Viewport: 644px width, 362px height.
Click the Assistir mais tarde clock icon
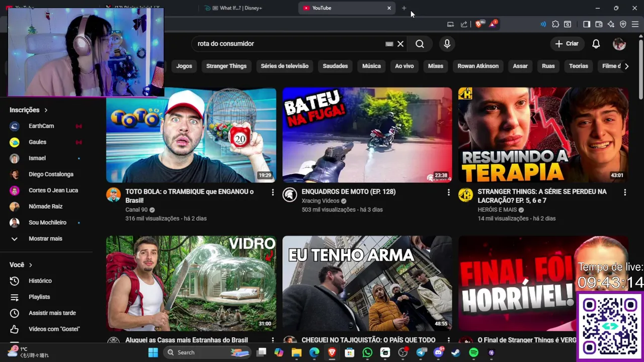15,313
